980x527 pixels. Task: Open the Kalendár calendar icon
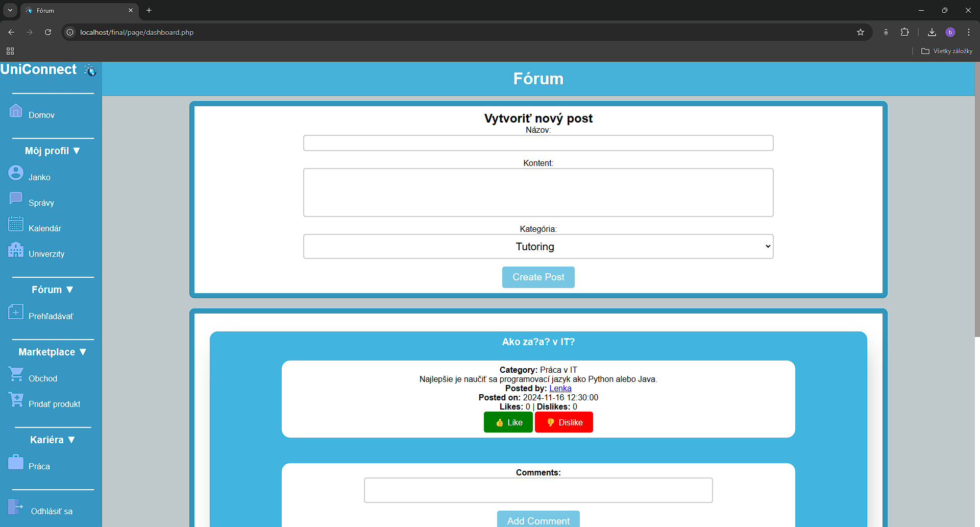coord(16,224)
